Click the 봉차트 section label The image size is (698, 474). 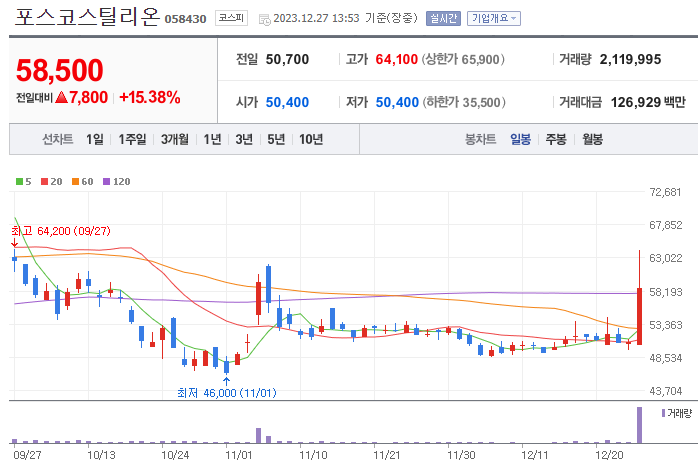point(481,139)
